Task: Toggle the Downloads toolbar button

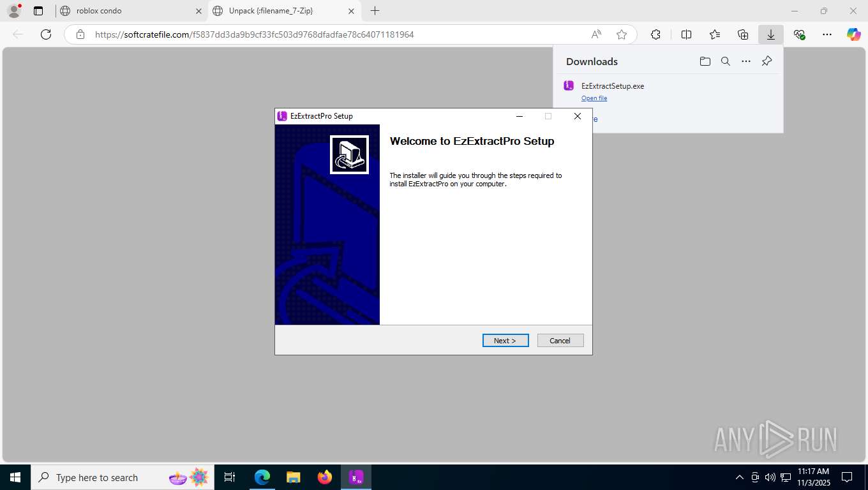Action: pos(771,34)
